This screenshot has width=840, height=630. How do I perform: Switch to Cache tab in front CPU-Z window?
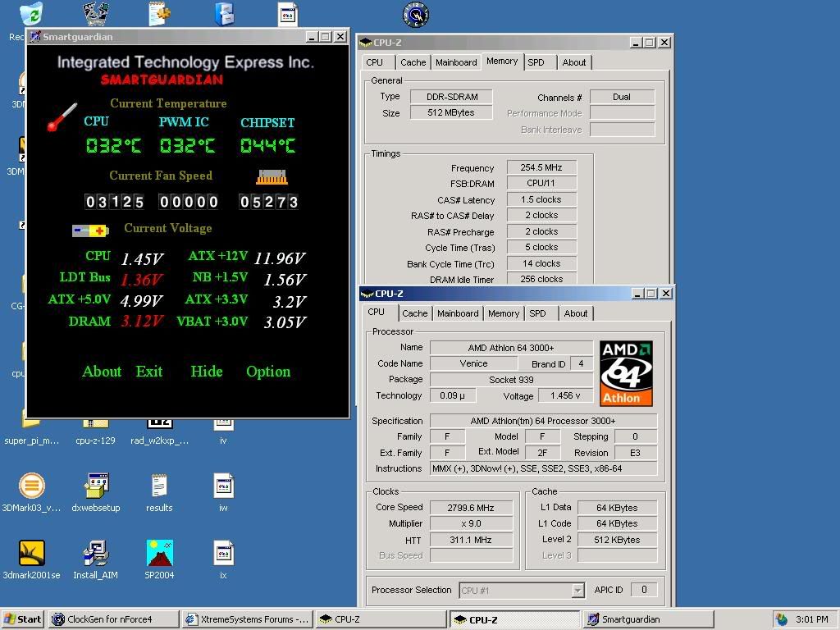coord(414,313)
